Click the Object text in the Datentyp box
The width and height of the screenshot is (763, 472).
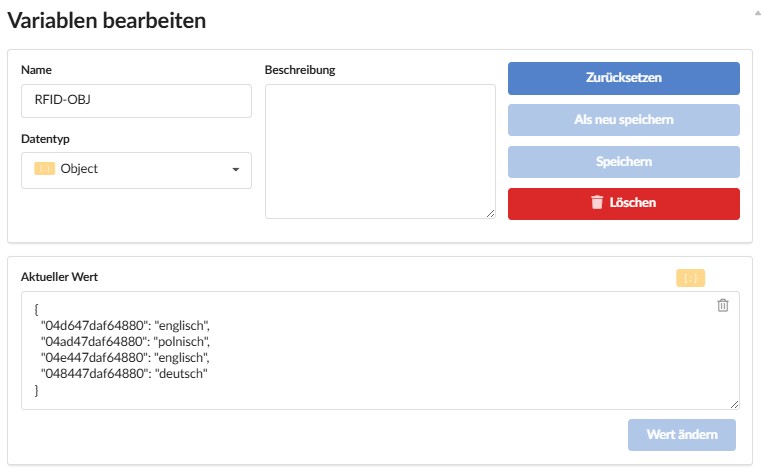pyautogui.click(x=79, y=169)
